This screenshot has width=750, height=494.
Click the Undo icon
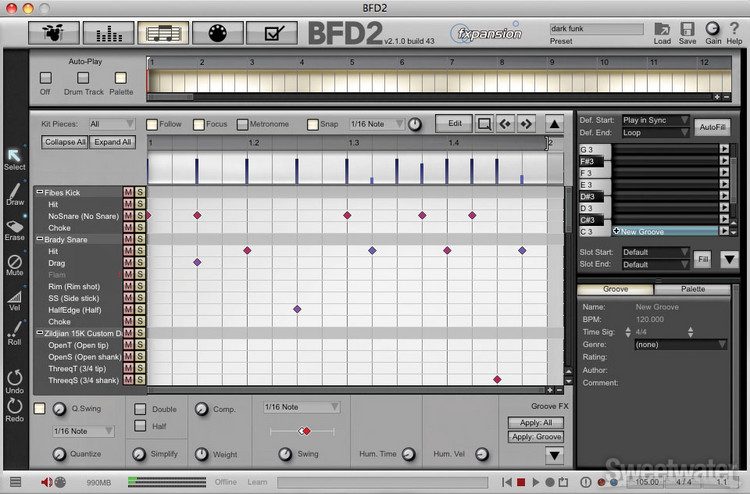click(14, 378)
